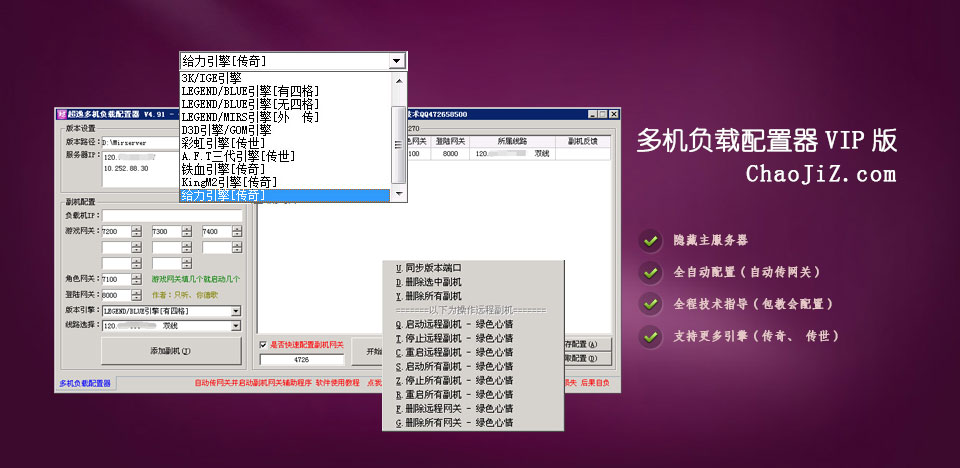Click the 开始 button beside the 4726 field
This screenshot has height=468, width=960.
point(366,352)
